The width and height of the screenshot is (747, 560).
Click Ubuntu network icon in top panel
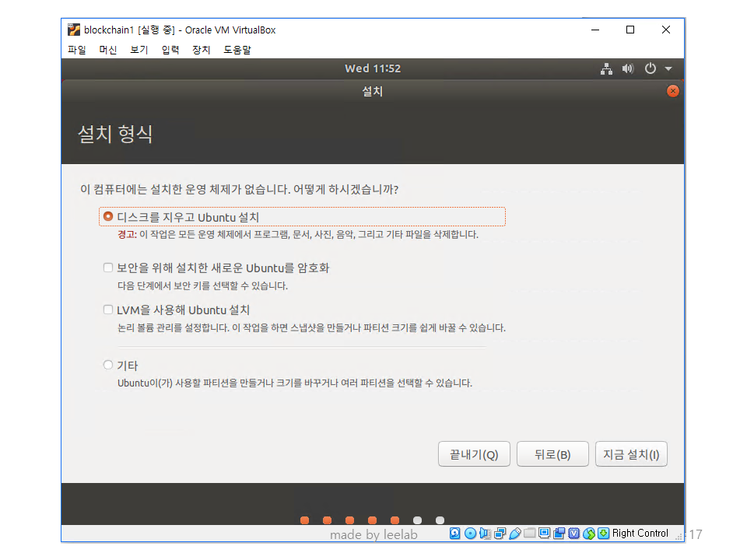[x=606, y=69]
